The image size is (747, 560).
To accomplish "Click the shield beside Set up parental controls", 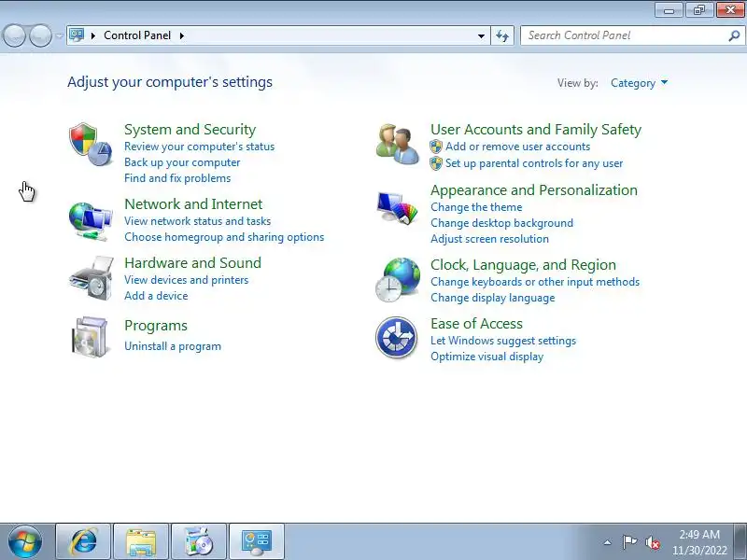I will click(436, 163).
